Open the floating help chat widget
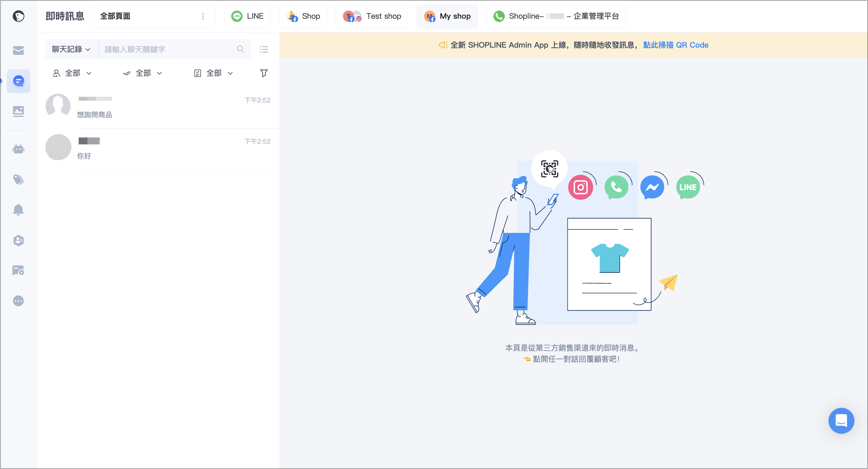868x469 pixels. tap(841, 420)
